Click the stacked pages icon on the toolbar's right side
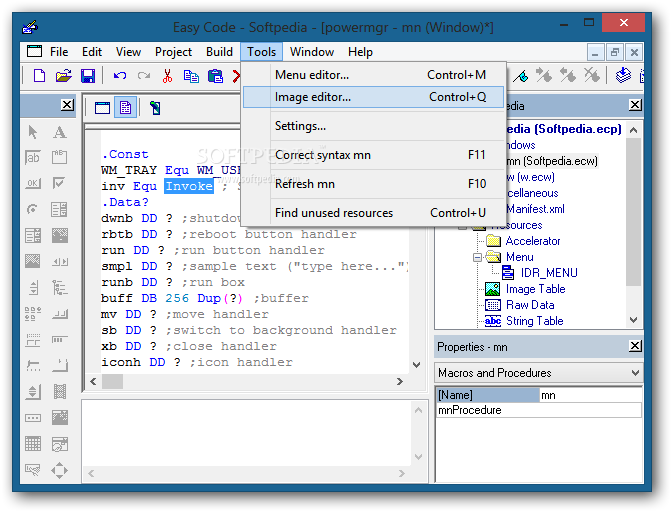 623,76
